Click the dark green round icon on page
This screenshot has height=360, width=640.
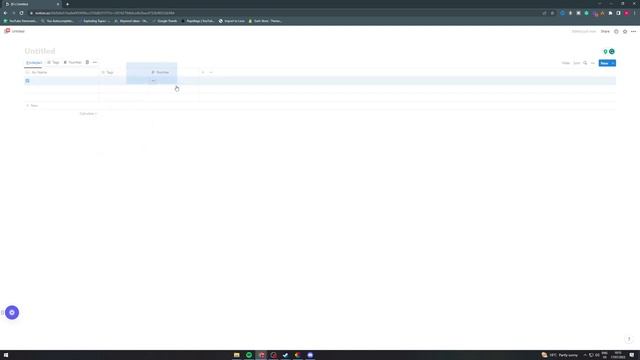612,51
